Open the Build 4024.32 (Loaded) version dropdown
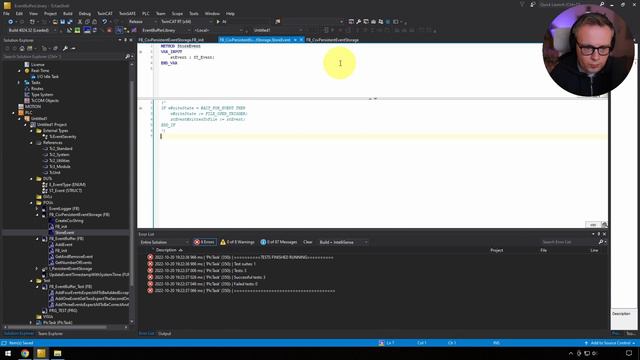 [x=34, y=30]
